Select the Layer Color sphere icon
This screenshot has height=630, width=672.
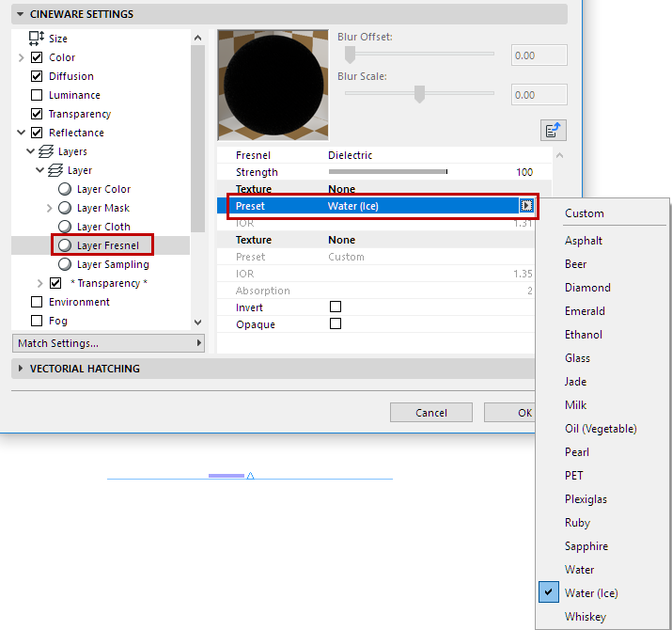[65, 189]
